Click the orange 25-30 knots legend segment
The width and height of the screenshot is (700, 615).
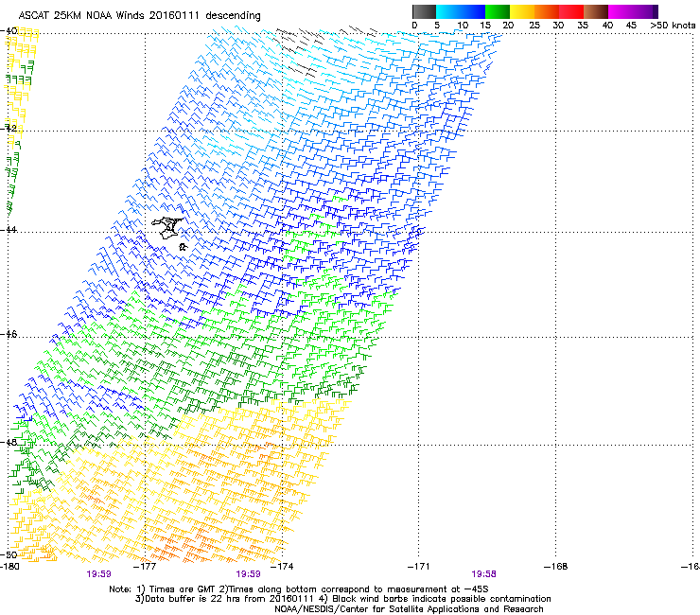coord(547,11)
